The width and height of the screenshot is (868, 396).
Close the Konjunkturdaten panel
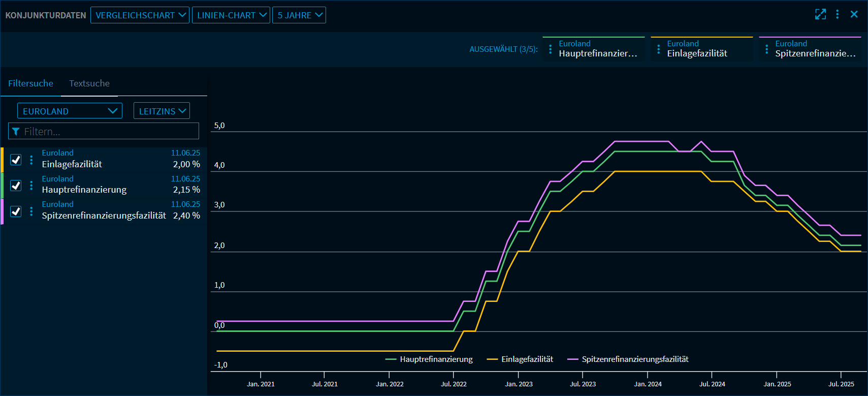click(854, 14)
